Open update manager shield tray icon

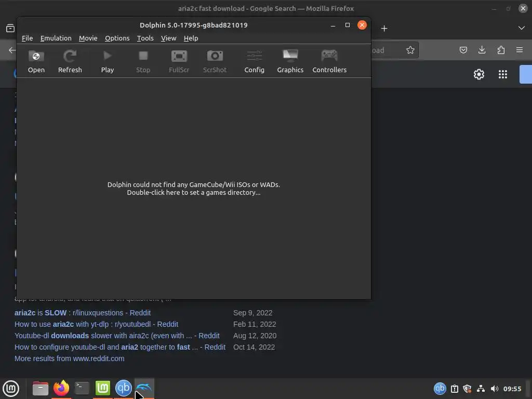[467, 389]
